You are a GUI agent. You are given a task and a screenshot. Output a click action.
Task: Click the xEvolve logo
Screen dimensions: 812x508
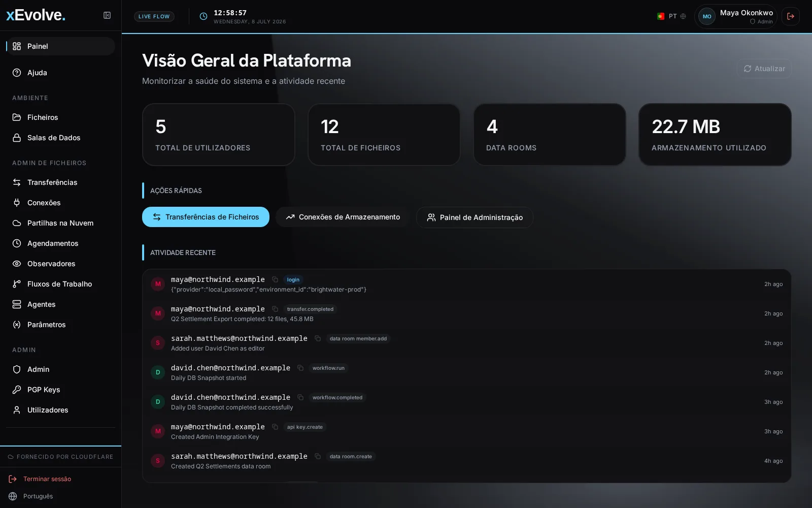click(36, 15)
